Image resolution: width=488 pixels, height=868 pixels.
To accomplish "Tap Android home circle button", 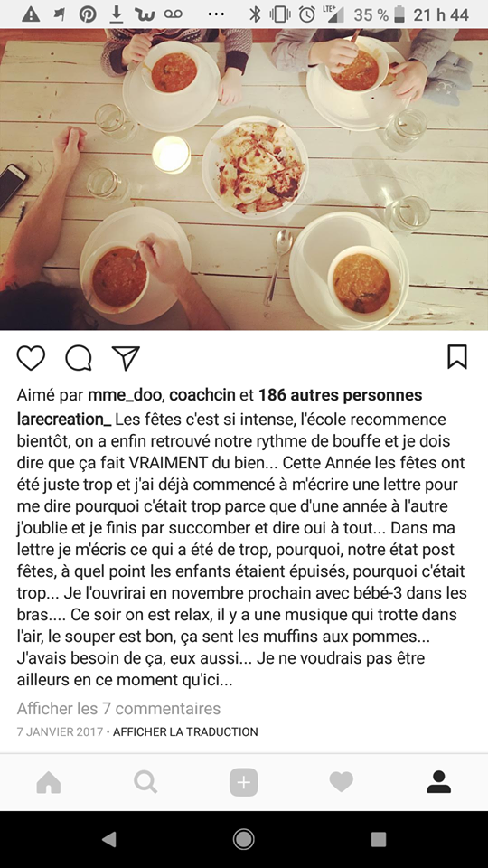I will coord(243,839).
